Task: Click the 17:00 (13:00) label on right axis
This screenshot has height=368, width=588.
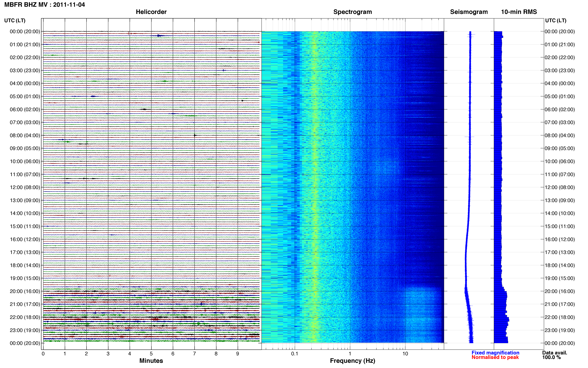Action: (x=560, y=252)
